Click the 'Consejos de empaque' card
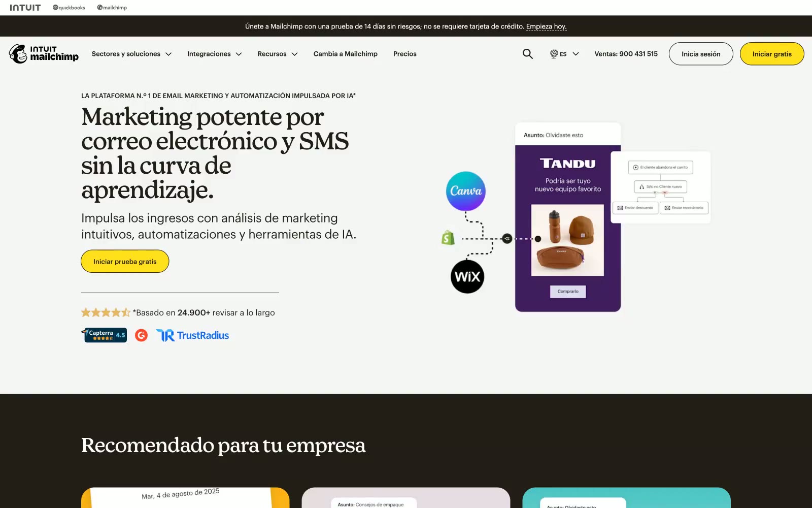 [406, 498]
